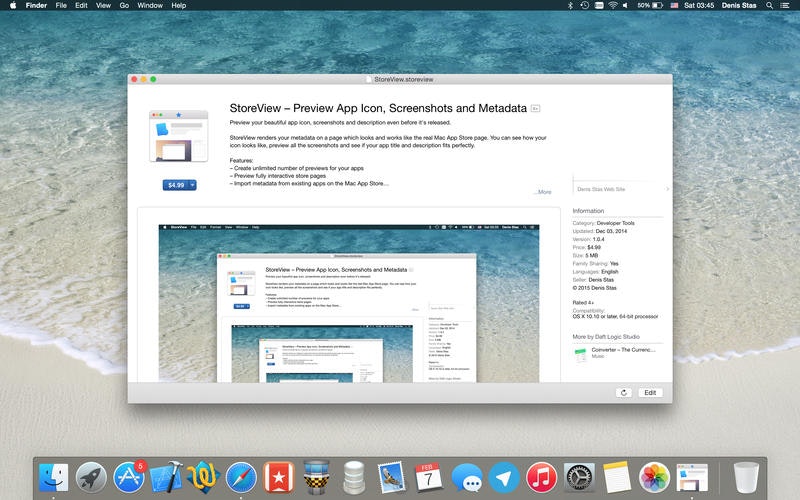The image size is (800, 500).
Task: Open Telegram paper plane icon in Dock
Action: point(504,478)
